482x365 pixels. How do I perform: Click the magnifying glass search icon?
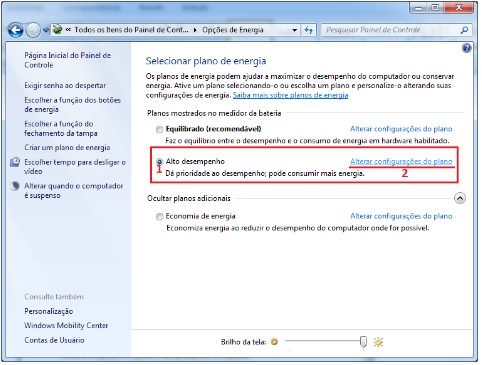pyautogui.click(x=464, y=30)
